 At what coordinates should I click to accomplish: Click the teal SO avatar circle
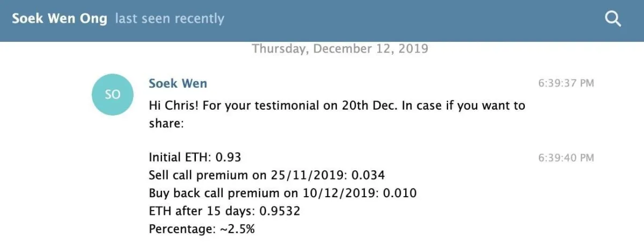coord(113,95)
